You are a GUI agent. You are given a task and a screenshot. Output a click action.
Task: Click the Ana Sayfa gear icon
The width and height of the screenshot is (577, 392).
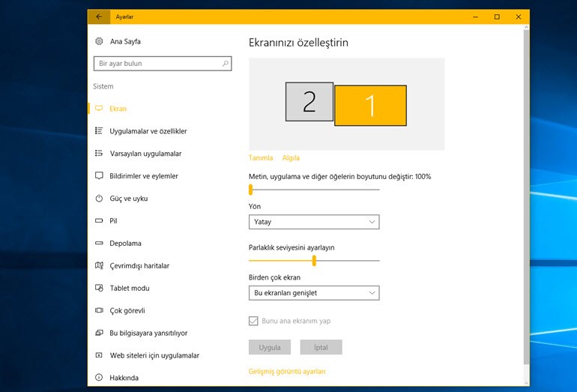[99, 41]
